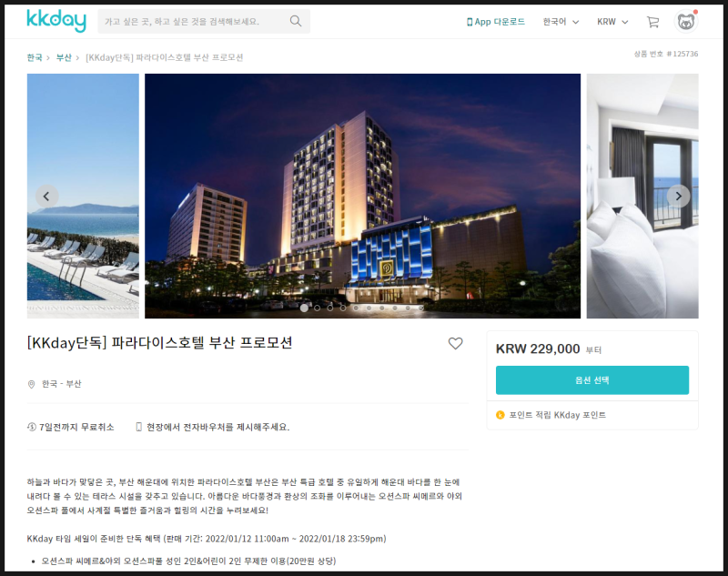The height and width of the screenshot is (576, 728).
Task: Go to 부산 breadcrumb link
Action: click(x=64, y=57)
